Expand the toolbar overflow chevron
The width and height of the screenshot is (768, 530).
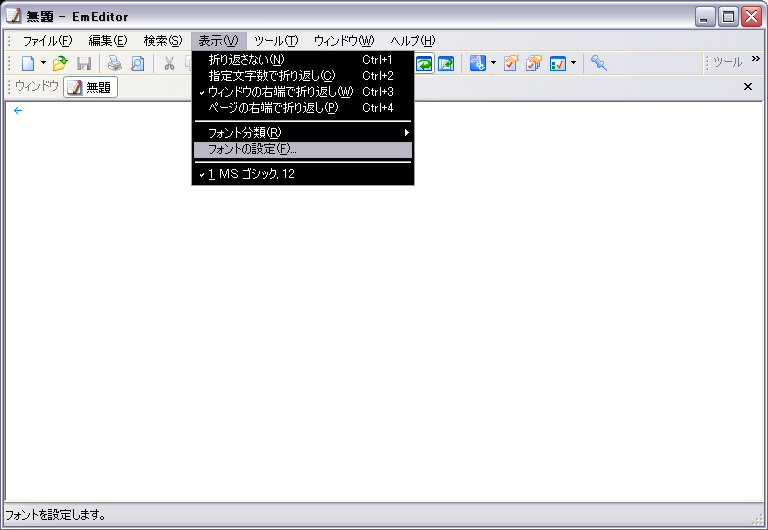point(756,59)
